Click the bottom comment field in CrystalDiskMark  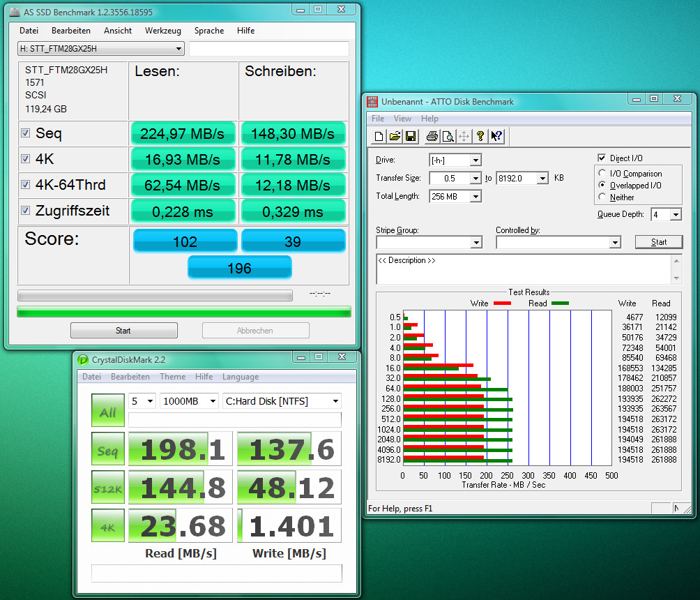(x=217, y=573)
